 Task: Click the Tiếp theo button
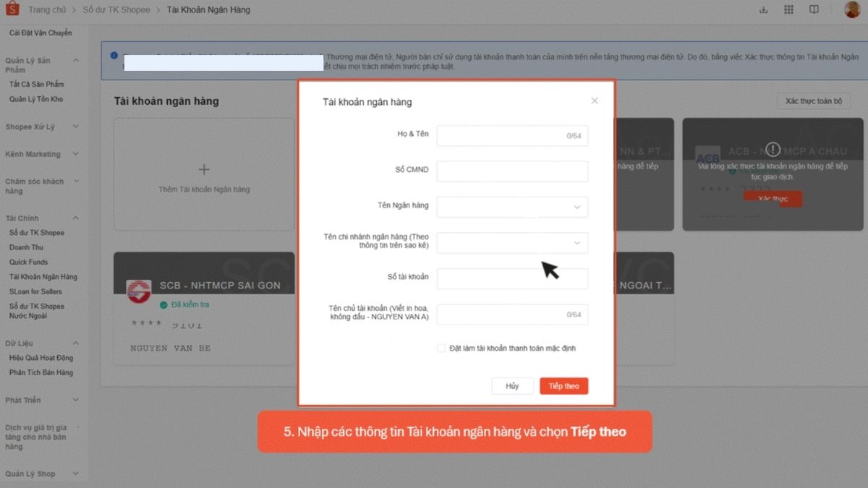[x=564, y=386]
